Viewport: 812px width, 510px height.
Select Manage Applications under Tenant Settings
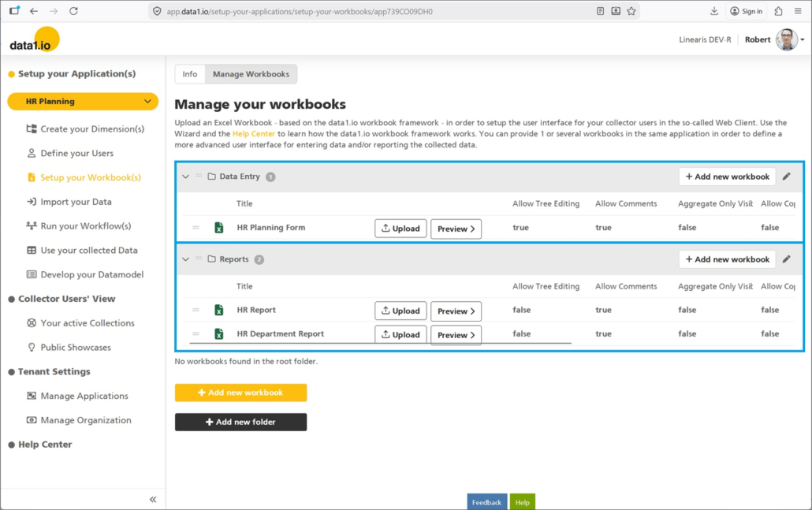pos(84,396)
